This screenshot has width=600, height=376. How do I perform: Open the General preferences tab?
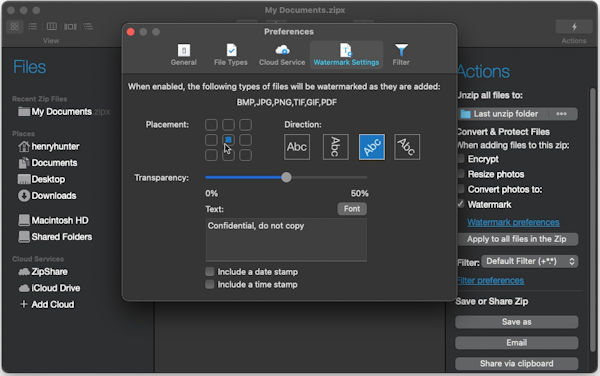click(183, 55)
